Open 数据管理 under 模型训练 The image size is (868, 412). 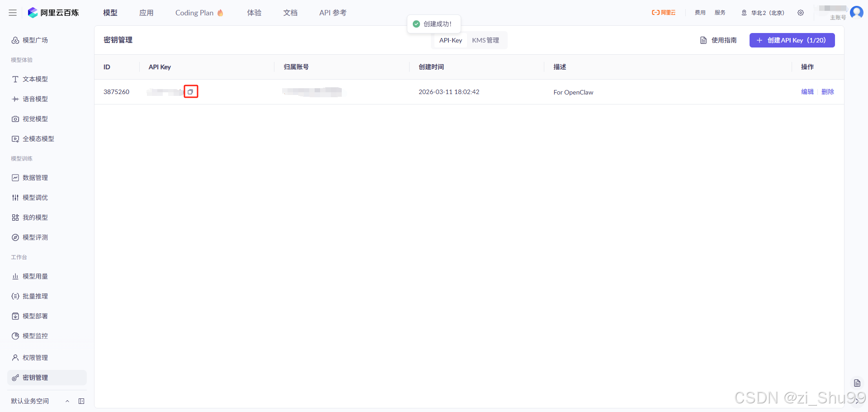tap(36, 177)
